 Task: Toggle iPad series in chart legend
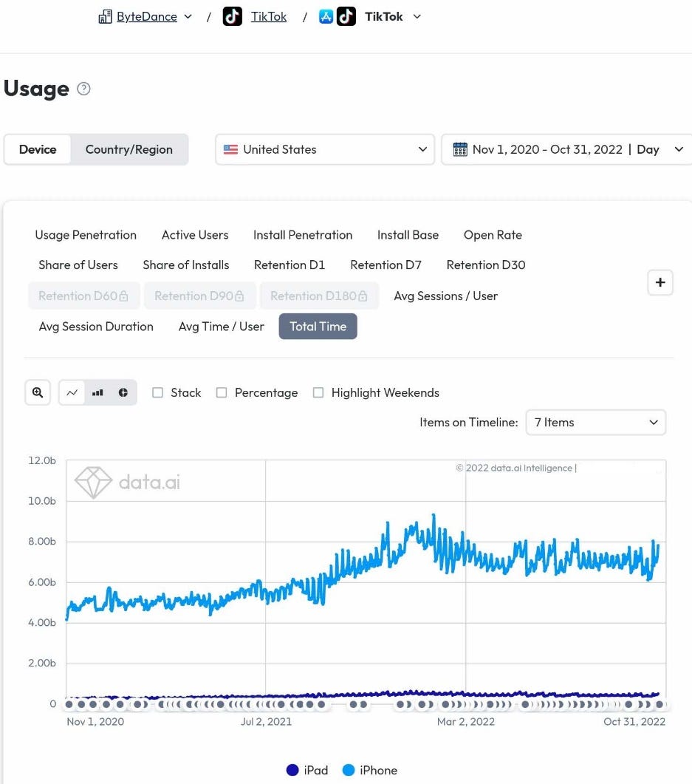click(x=307, y=770)
